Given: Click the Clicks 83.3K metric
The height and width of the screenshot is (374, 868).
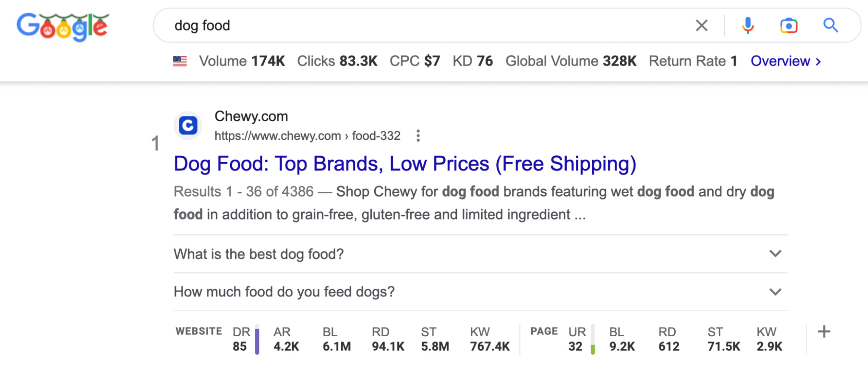Looking at the screenshot, I should 337,61.
